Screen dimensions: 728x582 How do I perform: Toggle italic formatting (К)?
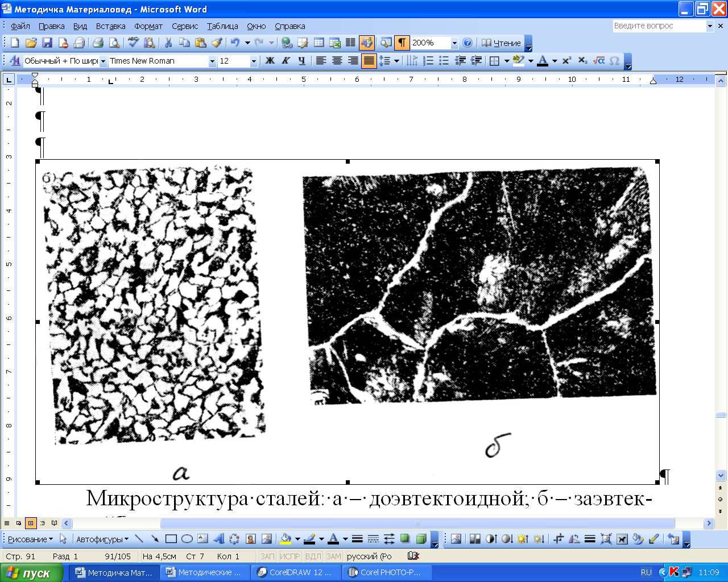[286, 61]
